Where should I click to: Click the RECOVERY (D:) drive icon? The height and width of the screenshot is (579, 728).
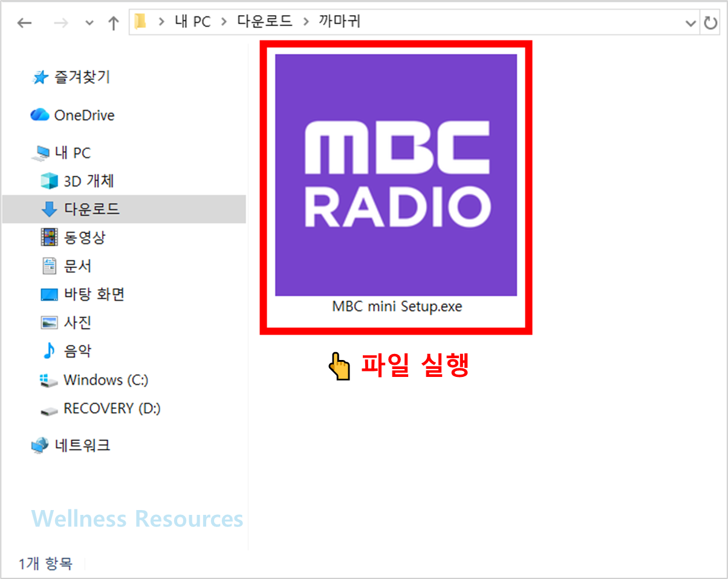click(49, 411)
